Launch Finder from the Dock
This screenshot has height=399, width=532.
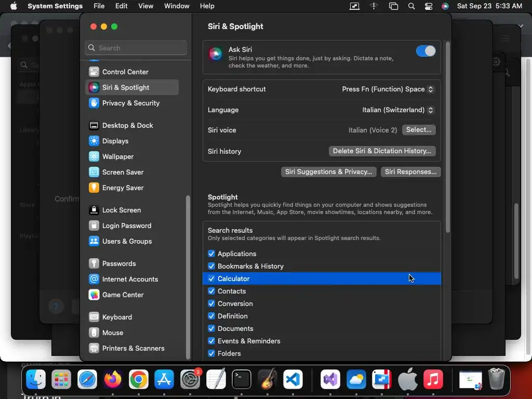pyautogui.click(x=36, y=379)
